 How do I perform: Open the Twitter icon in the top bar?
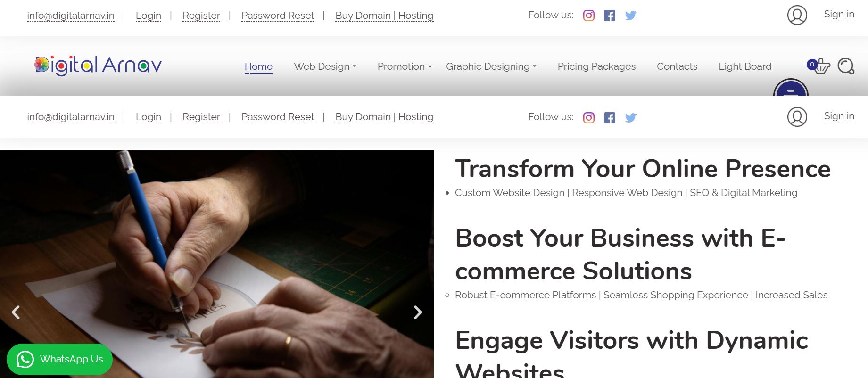click(630, 16)
